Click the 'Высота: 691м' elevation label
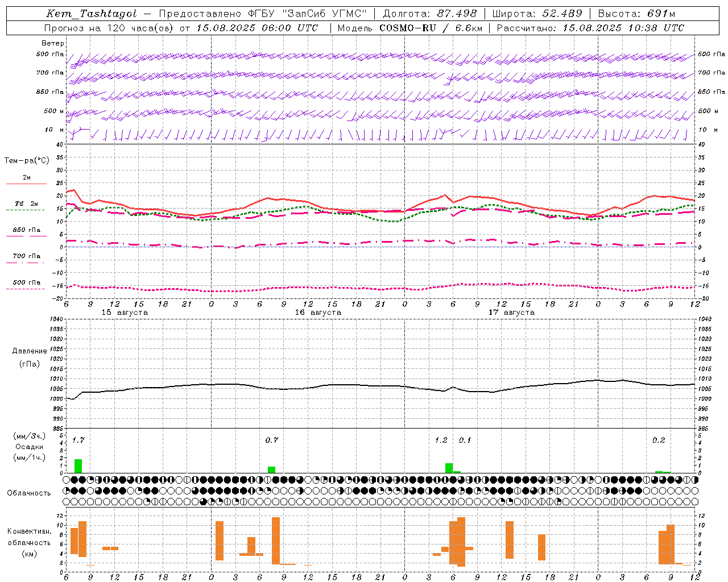This screenshot has height=582, width=728. pos(636,14)
